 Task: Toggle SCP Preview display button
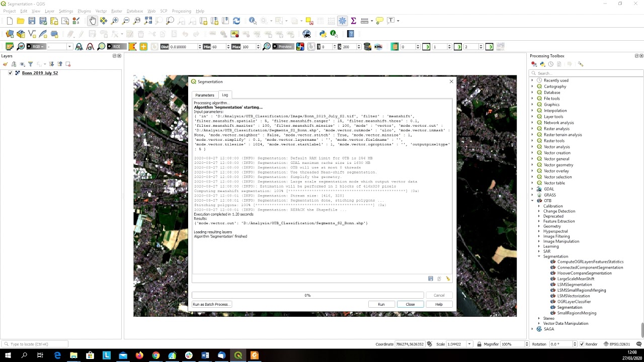tap(282, 47)
